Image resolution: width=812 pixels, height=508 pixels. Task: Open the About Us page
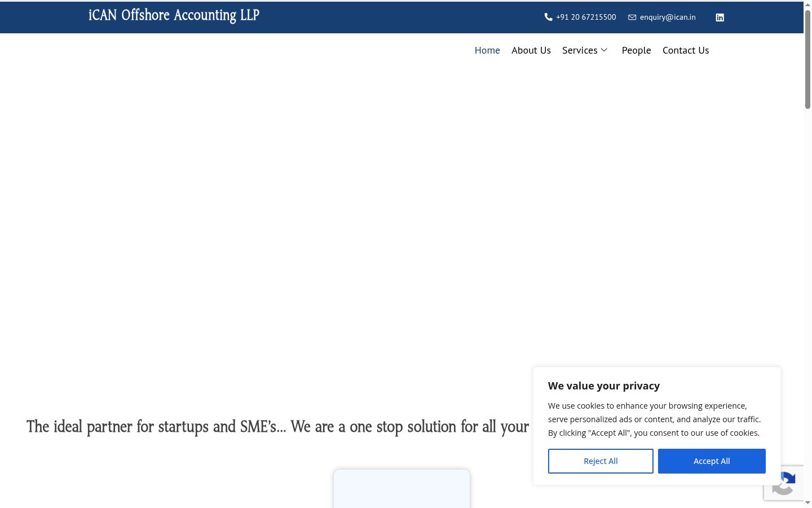coord(531,50)
